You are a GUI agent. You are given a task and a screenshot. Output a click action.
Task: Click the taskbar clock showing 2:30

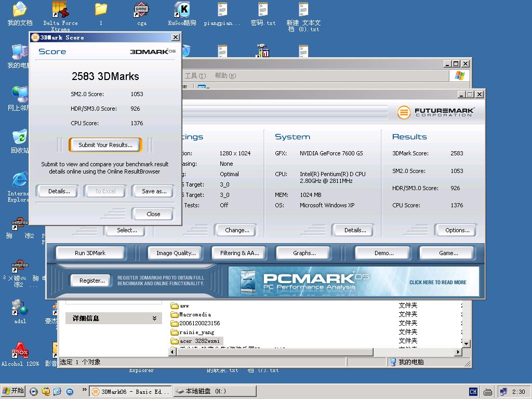point(518,392)
